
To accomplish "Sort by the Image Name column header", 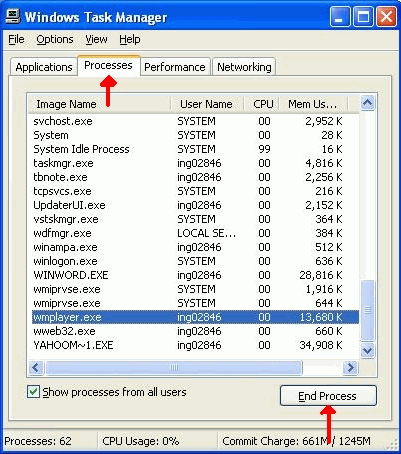I will pos(99,104).
